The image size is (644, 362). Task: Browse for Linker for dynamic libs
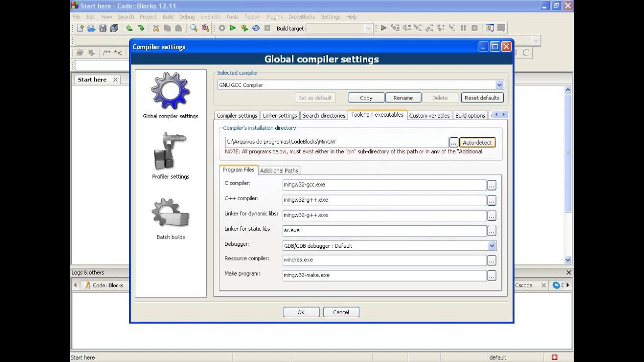(492, 216)
